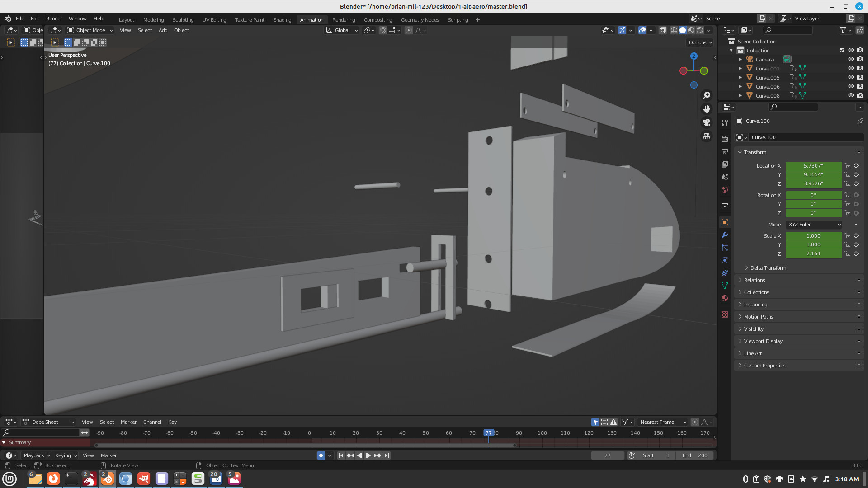The image size is (868, 488).
Task: Open the Keying popover in the timeline
Action: (x=66, y=455)
